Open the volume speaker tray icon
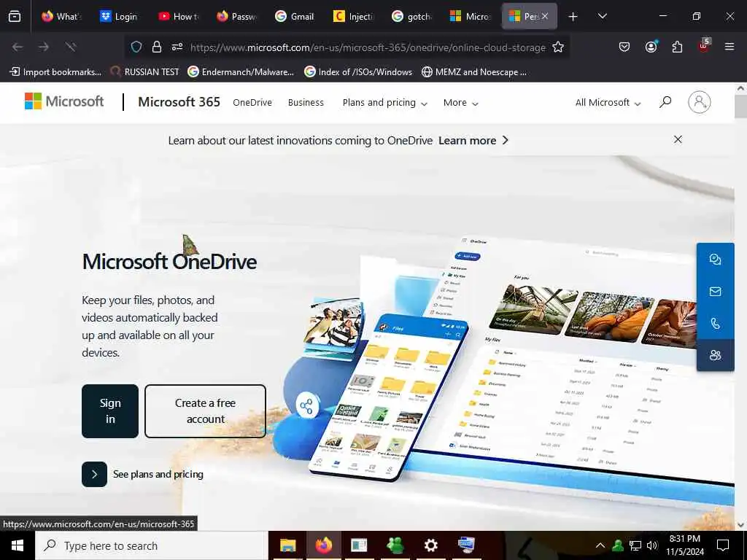747x560 pixels. pyautogui.click(x=652, y=545)
